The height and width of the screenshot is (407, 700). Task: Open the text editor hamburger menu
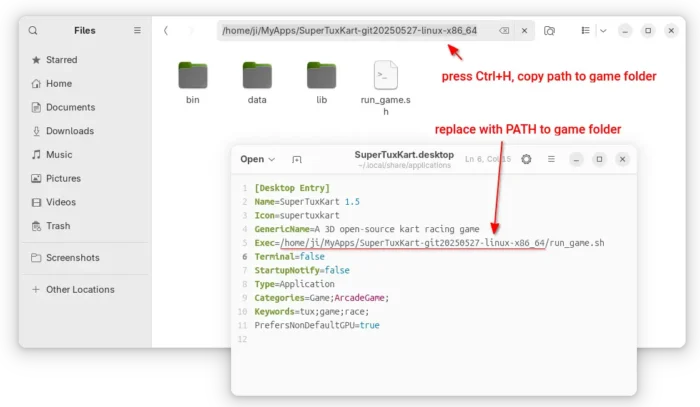point(551,159)
